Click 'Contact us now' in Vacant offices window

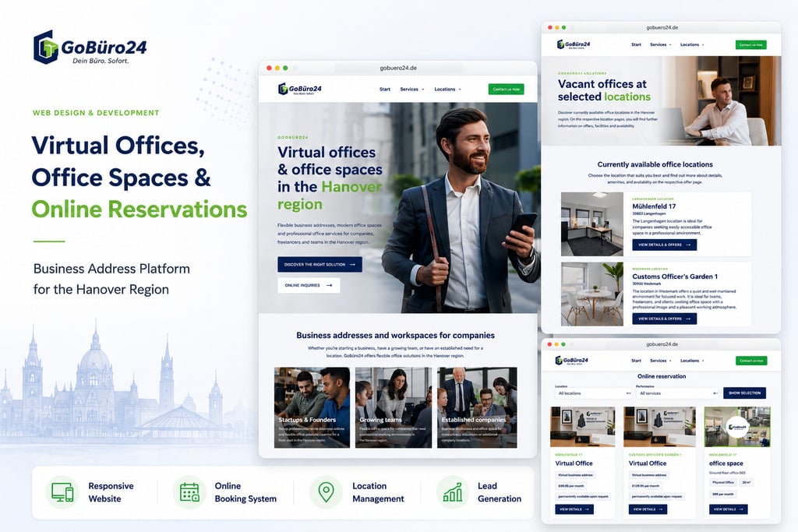click(x=750, y=44)
